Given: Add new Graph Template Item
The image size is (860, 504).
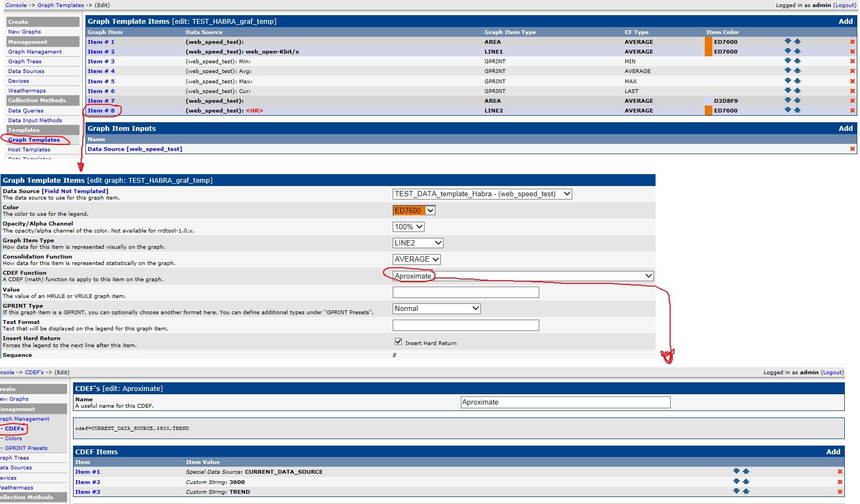Looking at the screenshot, I should 845,21.
